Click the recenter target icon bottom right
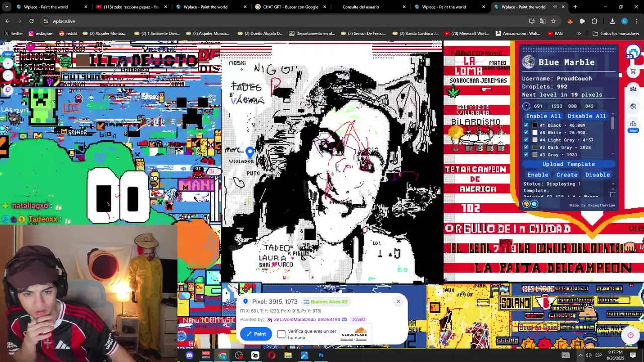Viewport: 644px width, 362px height. pos(630,335)
